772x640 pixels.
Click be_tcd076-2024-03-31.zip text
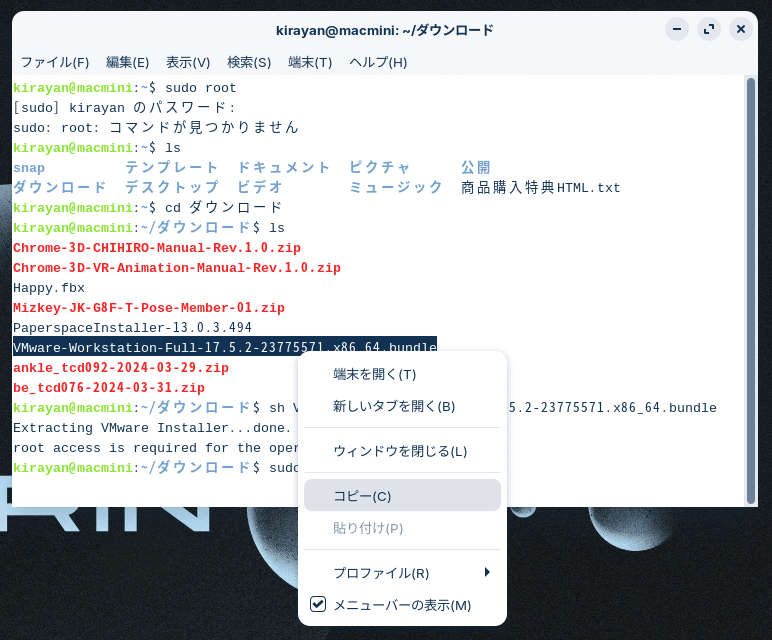tap(109, 388)
